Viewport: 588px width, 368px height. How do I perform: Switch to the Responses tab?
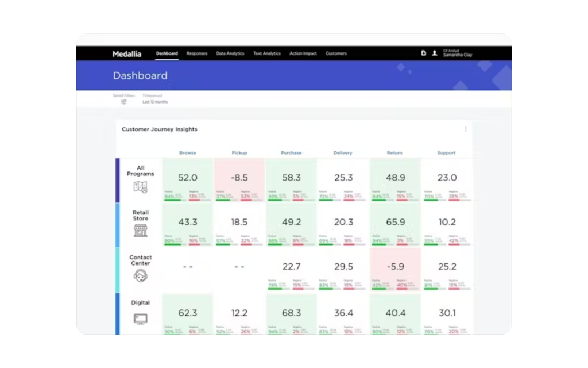click(197, 53)
